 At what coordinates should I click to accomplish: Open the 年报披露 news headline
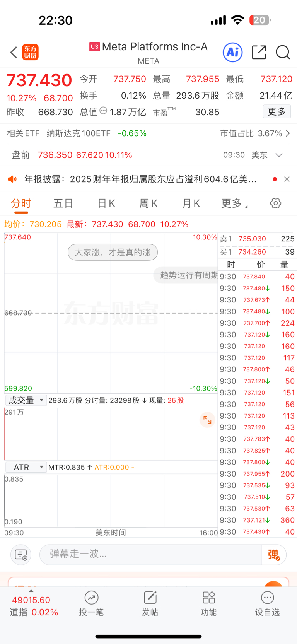tap(140, 179)
